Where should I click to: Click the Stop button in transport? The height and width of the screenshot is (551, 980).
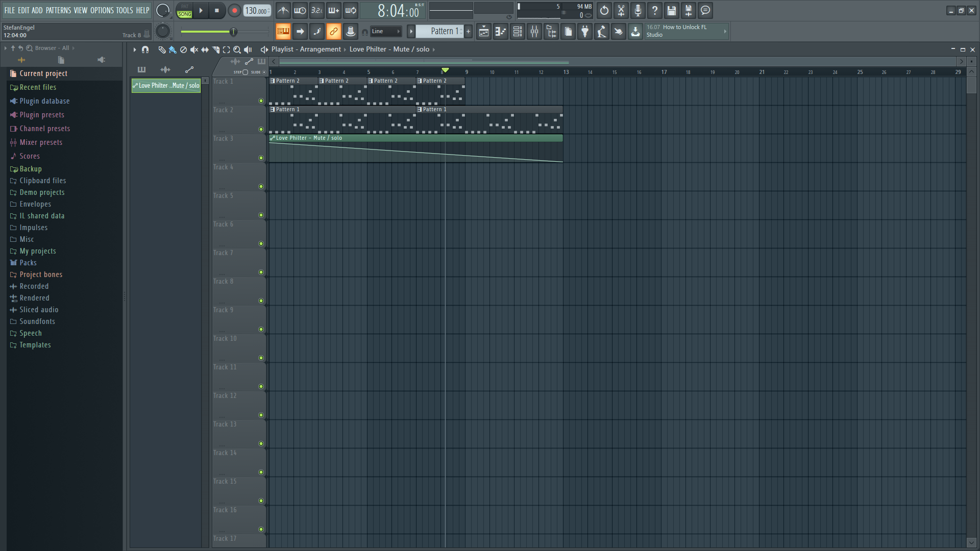tap(216, 11)
